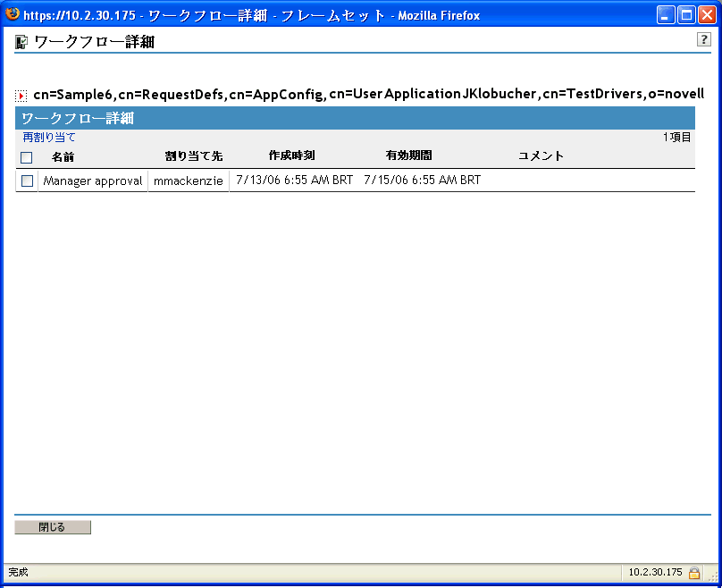
Task: Click the 閉じる close button
Action: tap(53, 527)
